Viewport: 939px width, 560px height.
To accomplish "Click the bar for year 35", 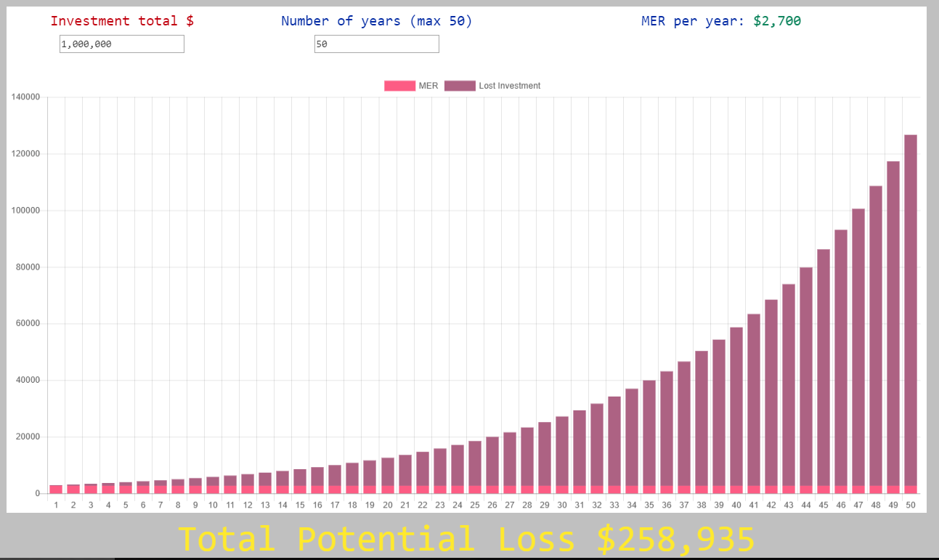I will (x=649, y=437).
